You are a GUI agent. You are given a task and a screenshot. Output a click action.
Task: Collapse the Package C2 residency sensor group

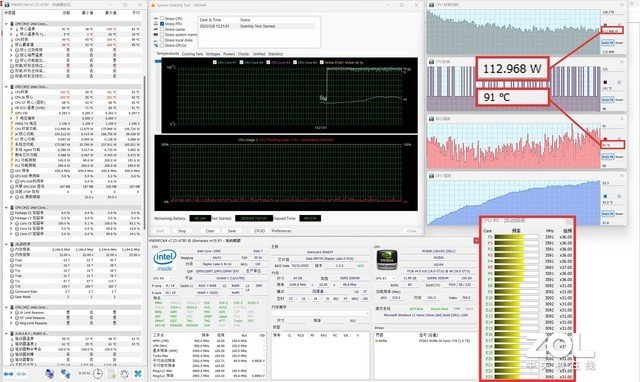tap(6, 207)
